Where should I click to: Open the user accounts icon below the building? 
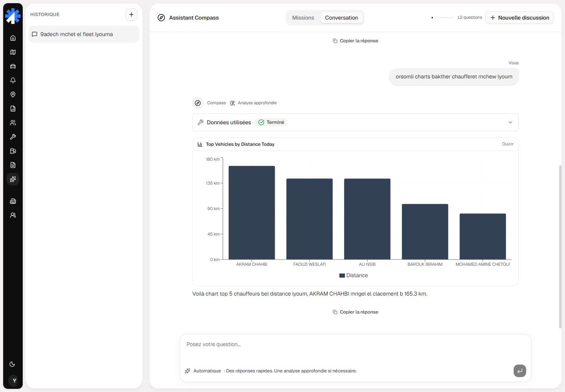(13, 215)
